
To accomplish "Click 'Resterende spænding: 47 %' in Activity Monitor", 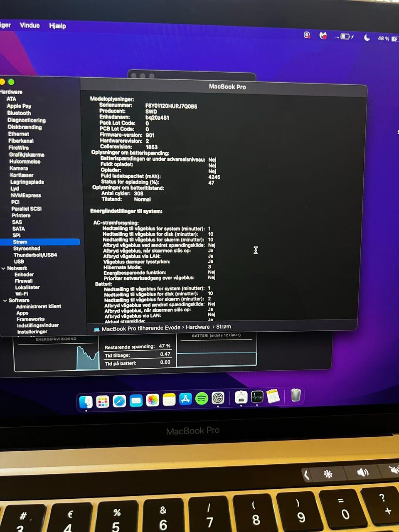I will [x=138, y=346].
